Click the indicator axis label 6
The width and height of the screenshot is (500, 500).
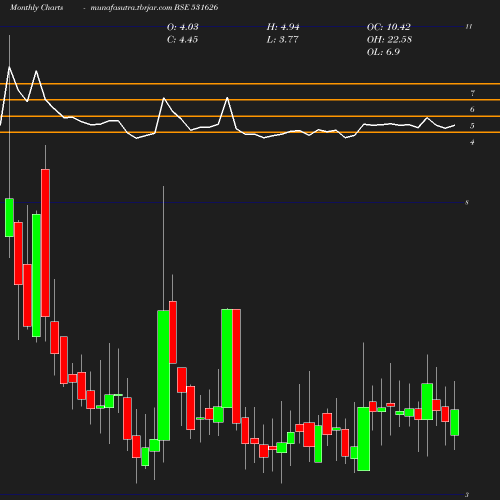click(472, 109)
